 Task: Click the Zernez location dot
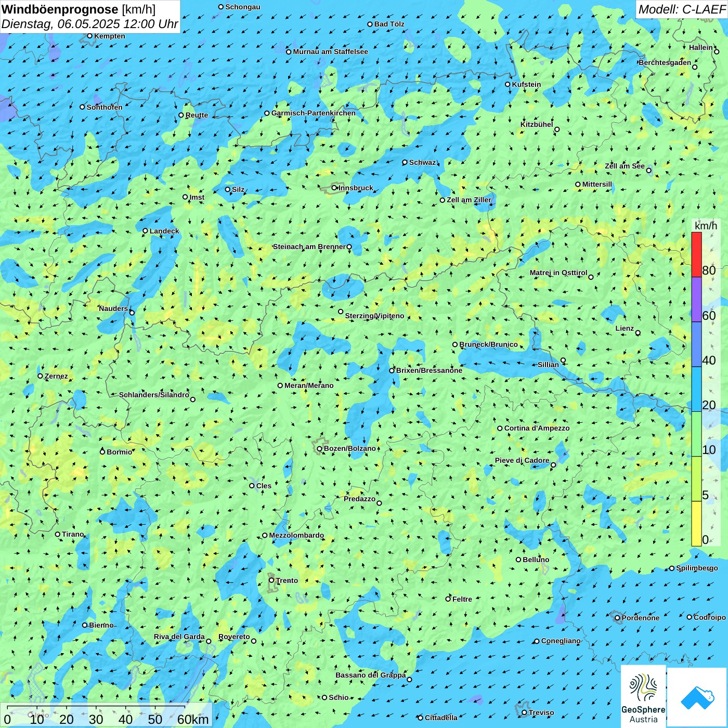41,376
